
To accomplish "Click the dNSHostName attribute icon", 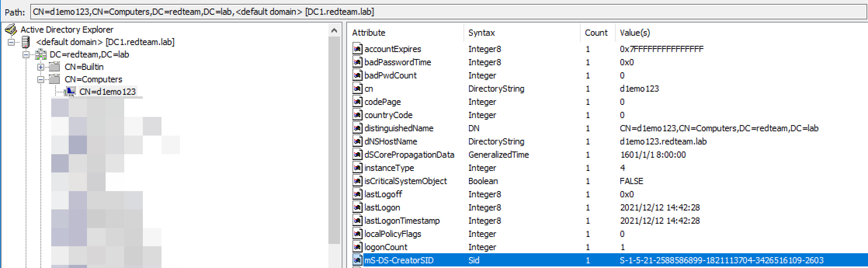I will pyautogui.click(x=357, y=141).
